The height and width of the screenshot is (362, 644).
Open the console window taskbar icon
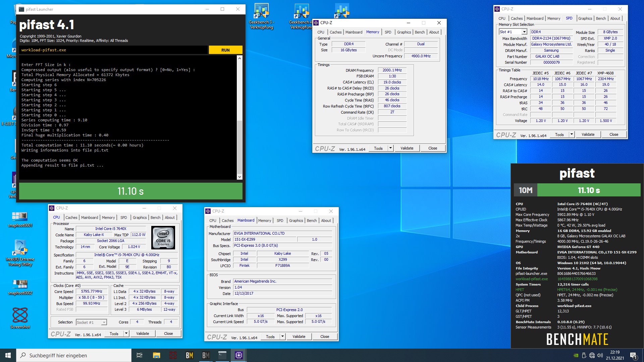point(222,355)
